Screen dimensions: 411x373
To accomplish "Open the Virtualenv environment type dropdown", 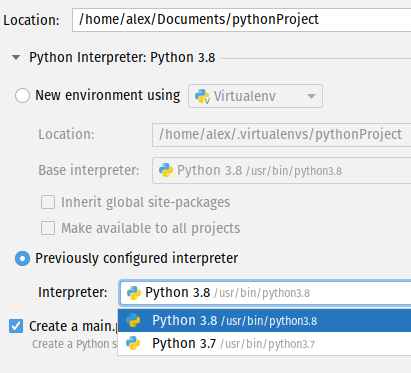I will (x=255, y=96).
